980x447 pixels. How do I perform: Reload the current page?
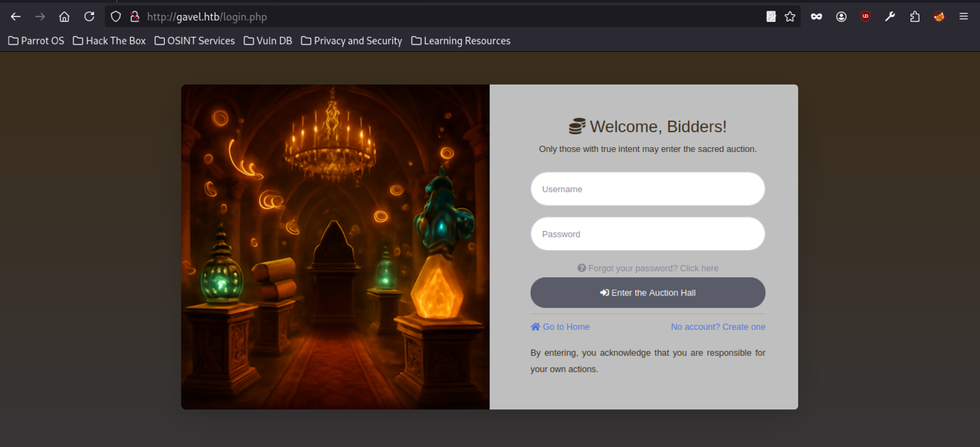pyautogui.click(x=89, y=16)
